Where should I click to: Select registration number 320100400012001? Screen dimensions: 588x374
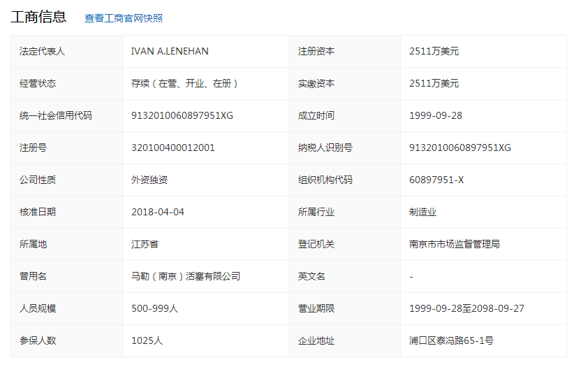[x=173, y=148]
